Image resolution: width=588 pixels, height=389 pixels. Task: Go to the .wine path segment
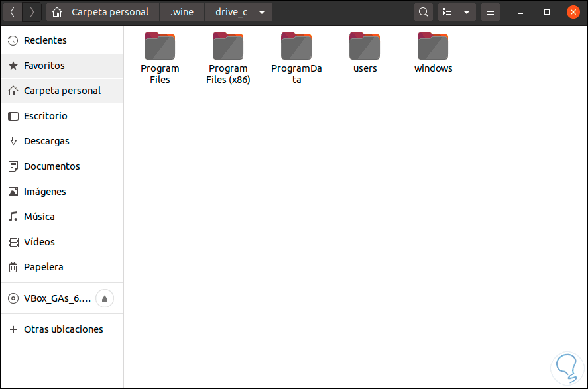[x=182, y=12]
